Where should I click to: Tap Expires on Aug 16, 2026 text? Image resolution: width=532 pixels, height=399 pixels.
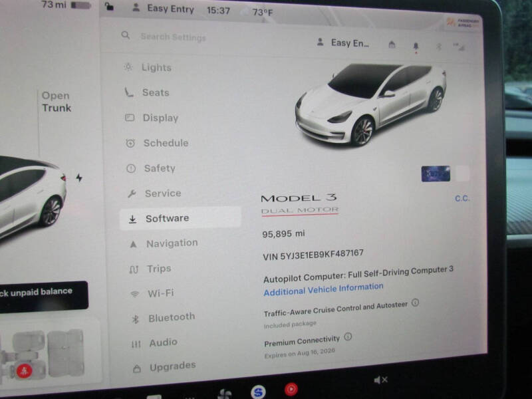(x=300, y=353)
